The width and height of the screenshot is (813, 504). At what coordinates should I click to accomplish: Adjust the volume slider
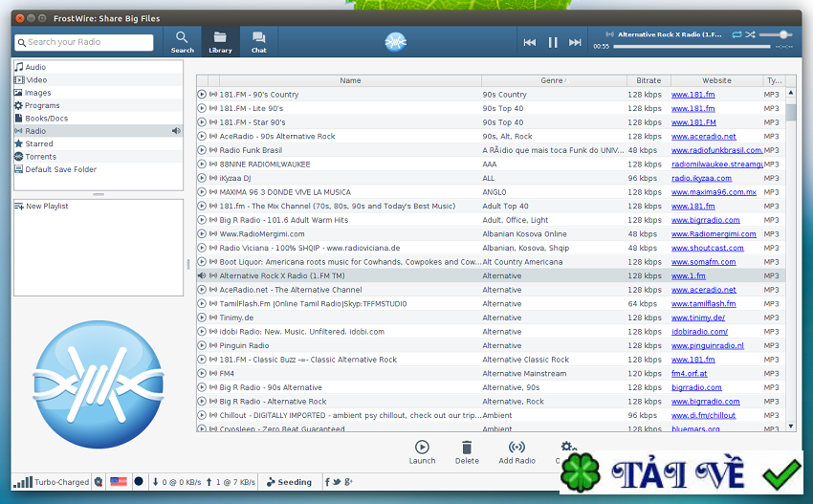click(x=783, y=34)
